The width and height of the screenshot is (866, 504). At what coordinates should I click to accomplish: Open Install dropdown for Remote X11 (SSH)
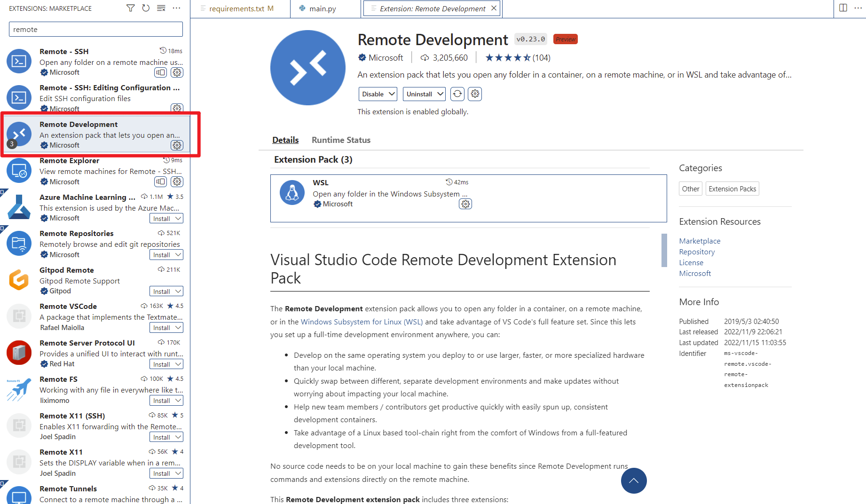point(178,437)
